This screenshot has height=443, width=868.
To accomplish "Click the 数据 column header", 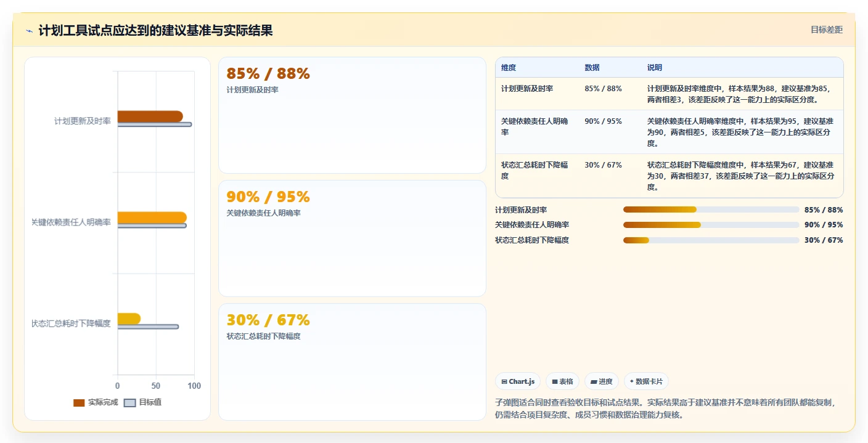I will [592, 67].
